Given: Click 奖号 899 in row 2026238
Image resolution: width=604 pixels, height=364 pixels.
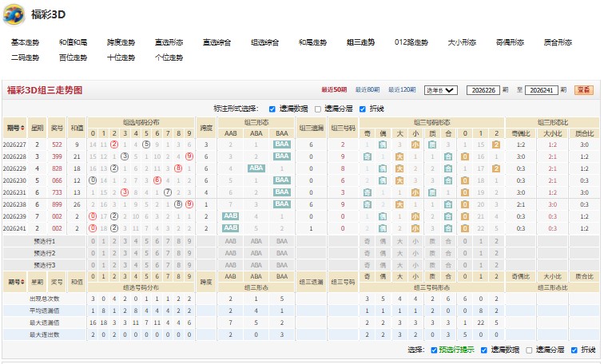Looking at the screenshot, I should pyautogui.click(x=57, y=204).
